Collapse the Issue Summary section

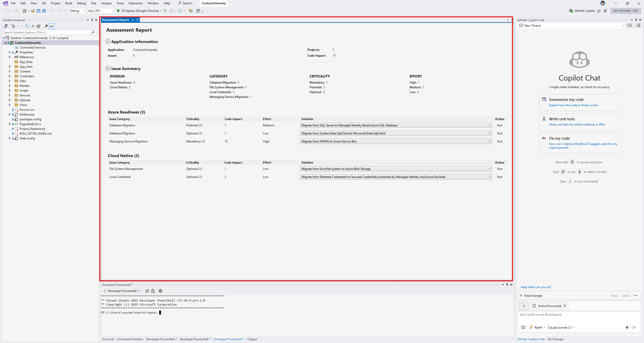click(108, 68)
